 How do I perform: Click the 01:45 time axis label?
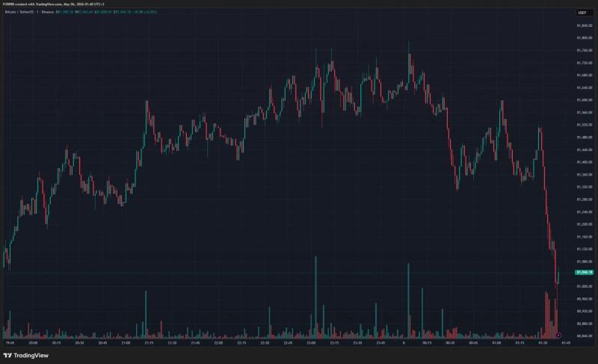click(x=566, y=343)
